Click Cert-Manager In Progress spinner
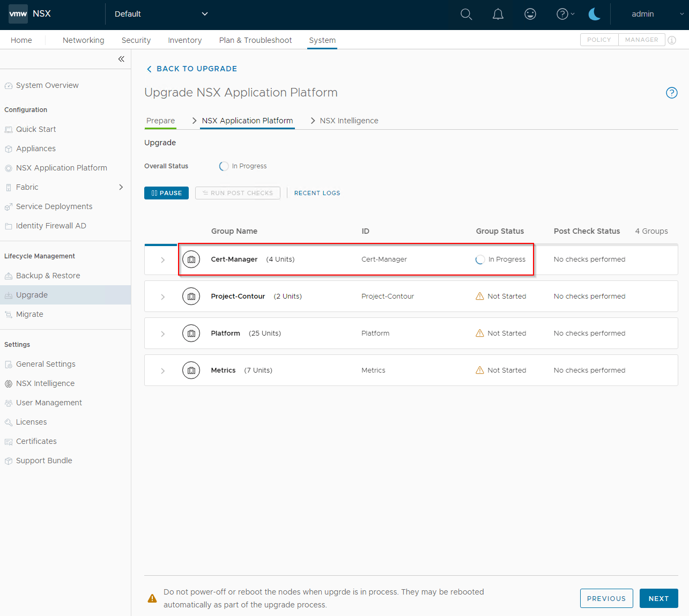 click(480, 259)
